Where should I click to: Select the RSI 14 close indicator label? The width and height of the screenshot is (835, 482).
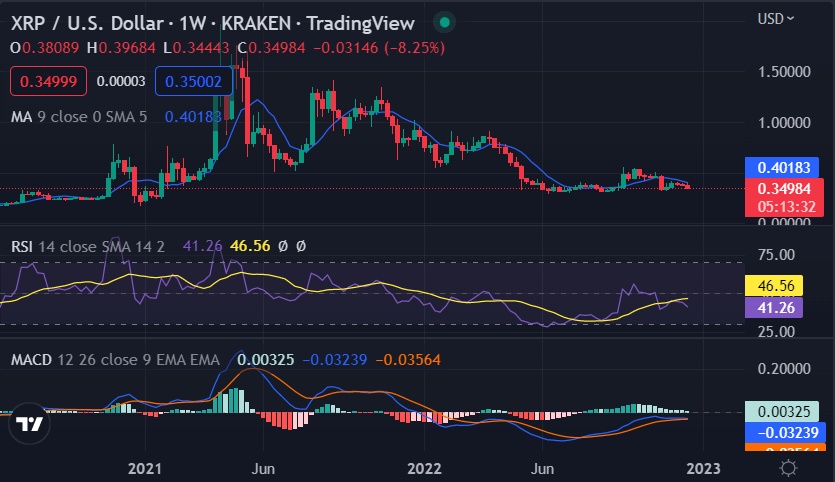[x=88, y=247]
